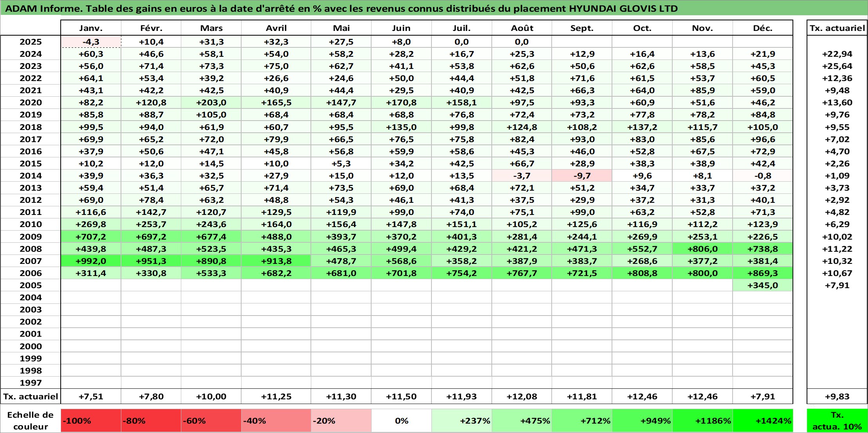Click the +7,91 actuarial rate for 2005
This screenshot has height=433, width=868.
(837, 285)
